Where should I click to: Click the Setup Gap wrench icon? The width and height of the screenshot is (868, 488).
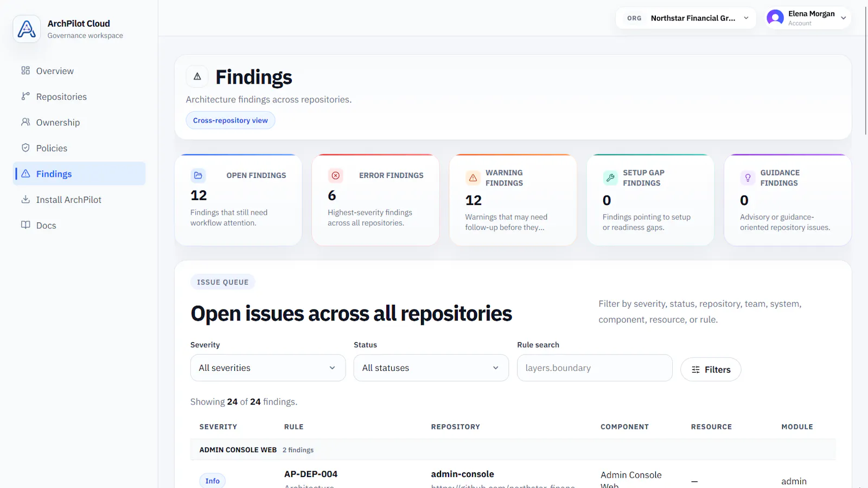(x=610, y=178)
